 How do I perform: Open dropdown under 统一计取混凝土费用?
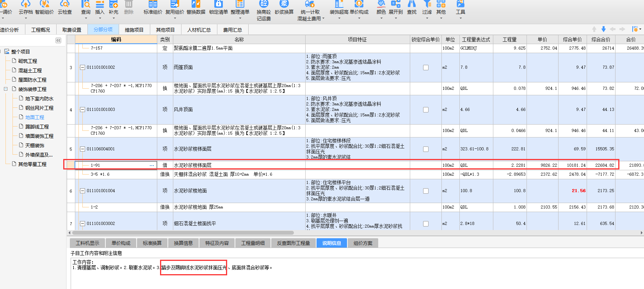pyautogui.click(x=323, y=18)
